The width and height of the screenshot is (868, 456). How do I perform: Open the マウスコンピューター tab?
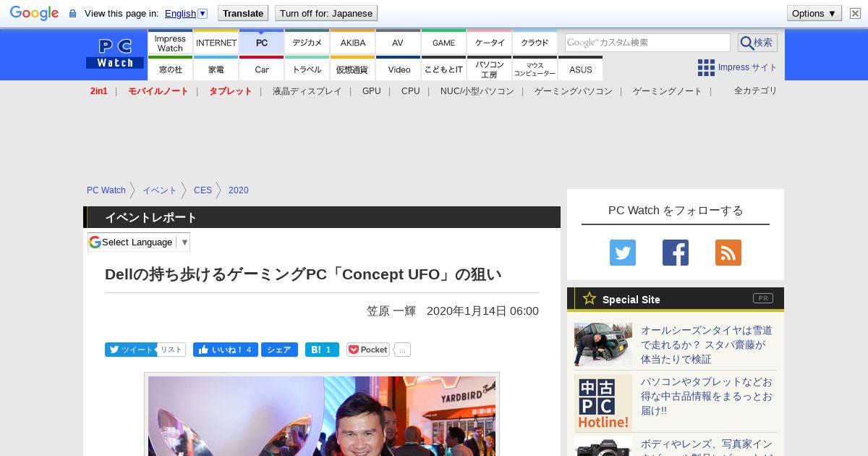click(535, 69)
